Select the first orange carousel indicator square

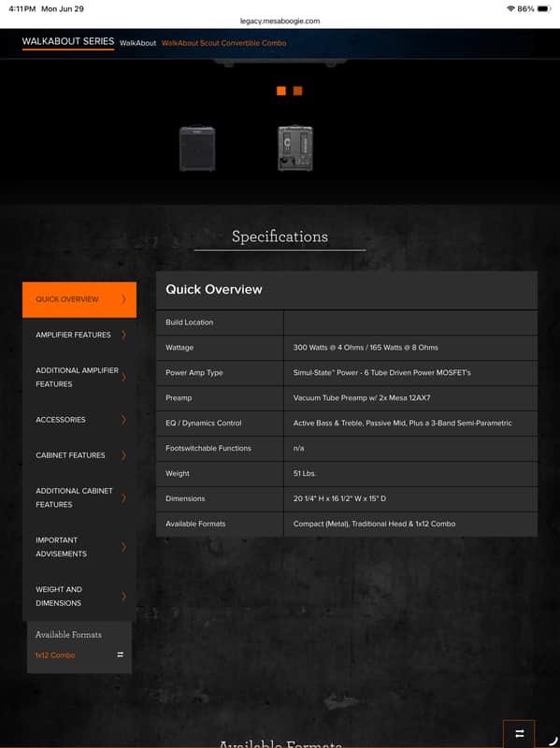[281, 91]
